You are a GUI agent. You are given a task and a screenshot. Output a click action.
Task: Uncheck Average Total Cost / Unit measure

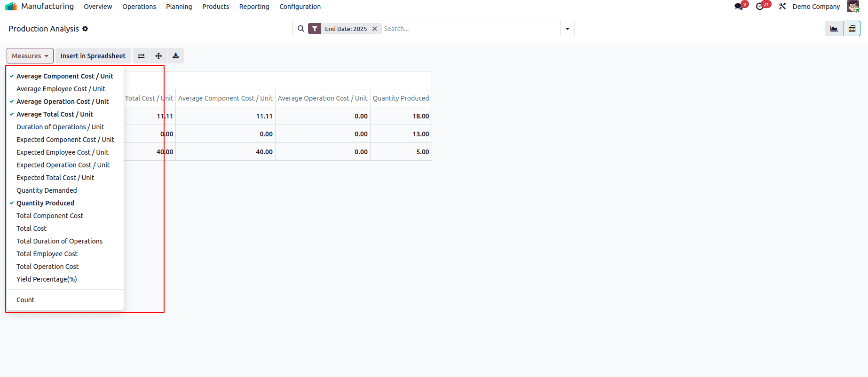tap(65, 114)
